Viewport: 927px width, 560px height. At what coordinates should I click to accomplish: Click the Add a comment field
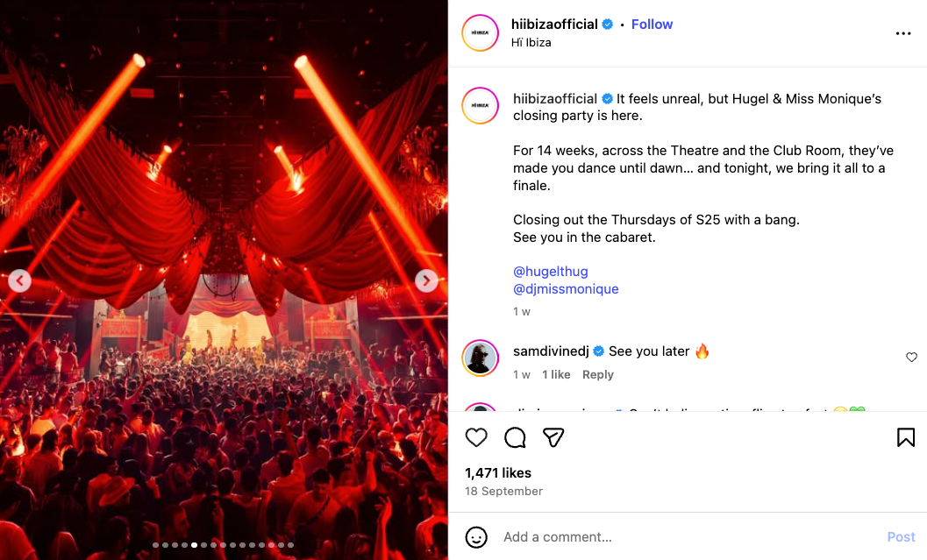pyautogui.click(x=684, y=536)
